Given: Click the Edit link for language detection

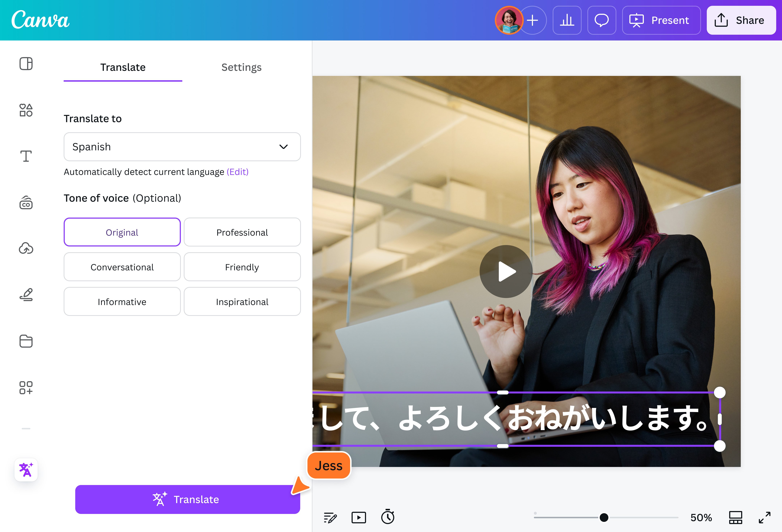Looking at the screenshot, I should [x=238, y=172].
